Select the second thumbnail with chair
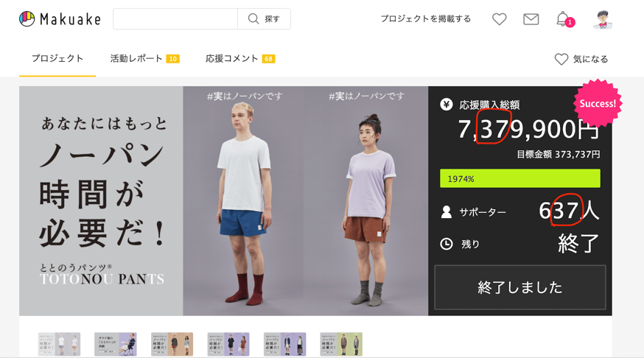644x358 pixels. [116, 344]
